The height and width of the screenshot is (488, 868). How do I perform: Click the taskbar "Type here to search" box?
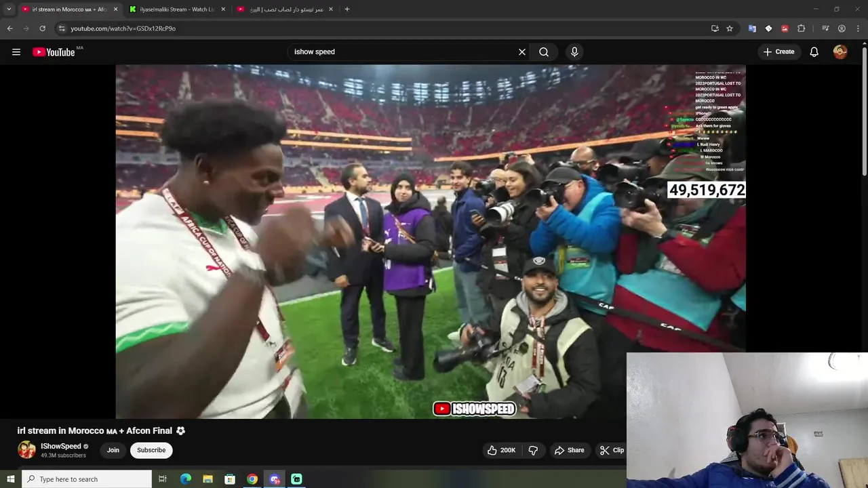point(87,479)
